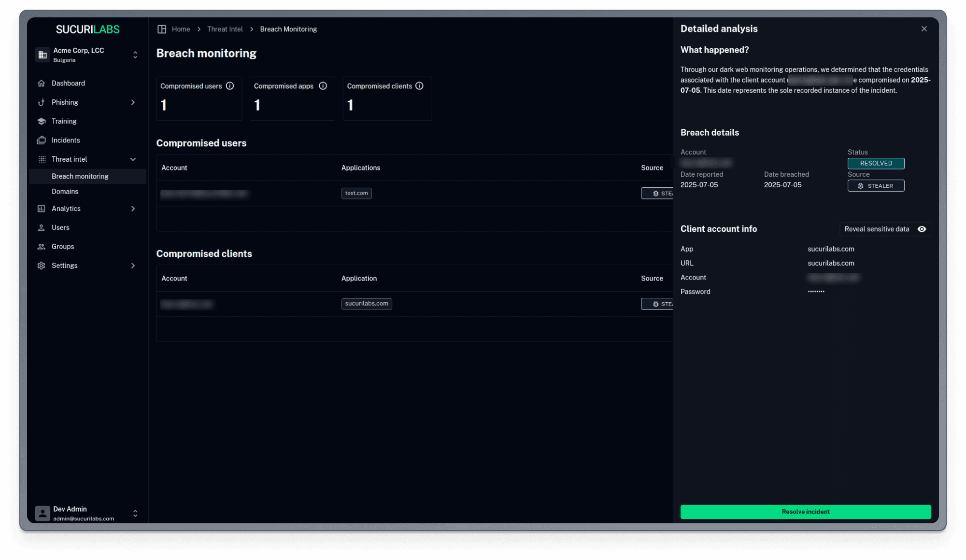Show info for Compromised apps
This screenshot has width=966, height=560.
[323, 86]
